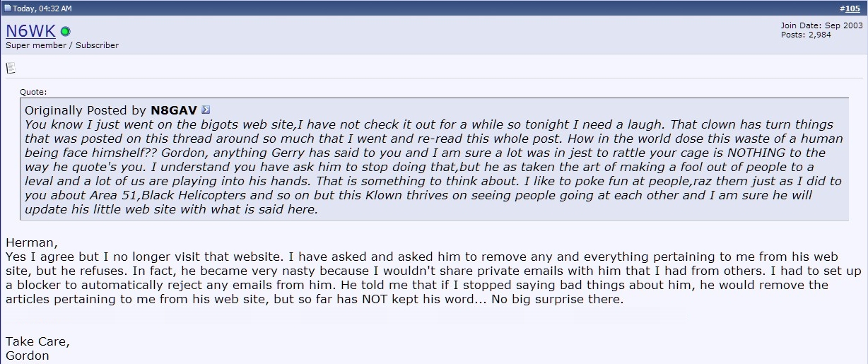Image resolution: width=868 pixels, height=364 pixels.
Task: Click the Originally Posted by text
Action: point(86,110)
